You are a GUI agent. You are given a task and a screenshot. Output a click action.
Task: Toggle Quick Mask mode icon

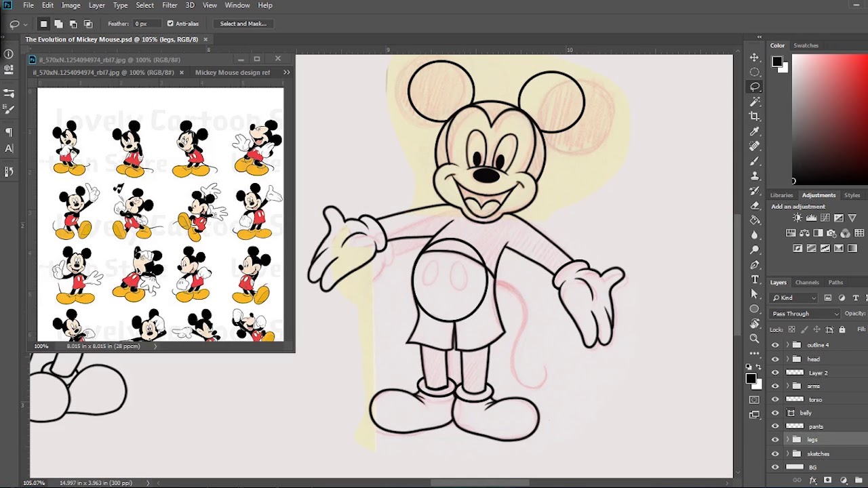pos(755,400)
